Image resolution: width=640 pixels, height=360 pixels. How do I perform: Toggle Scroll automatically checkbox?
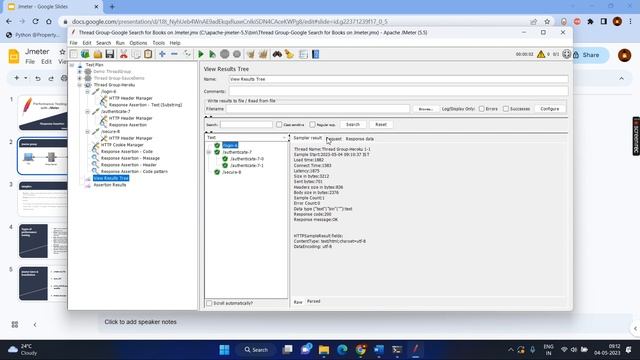pyautogui.click(x=209, y=303)
